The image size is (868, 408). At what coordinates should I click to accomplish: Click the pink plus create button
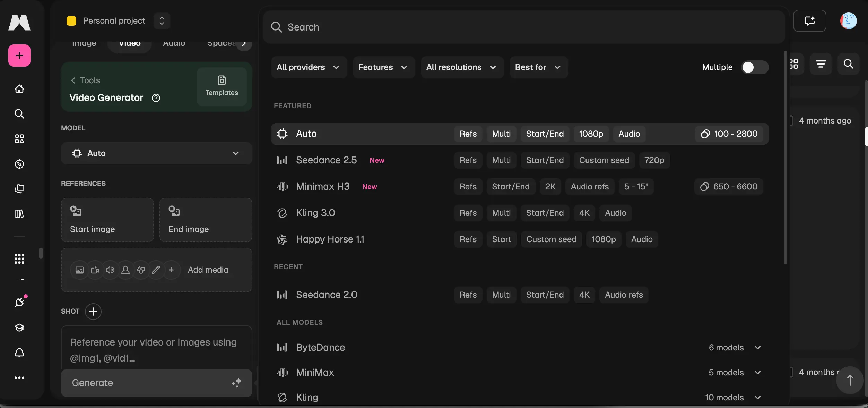coord(19,56)
